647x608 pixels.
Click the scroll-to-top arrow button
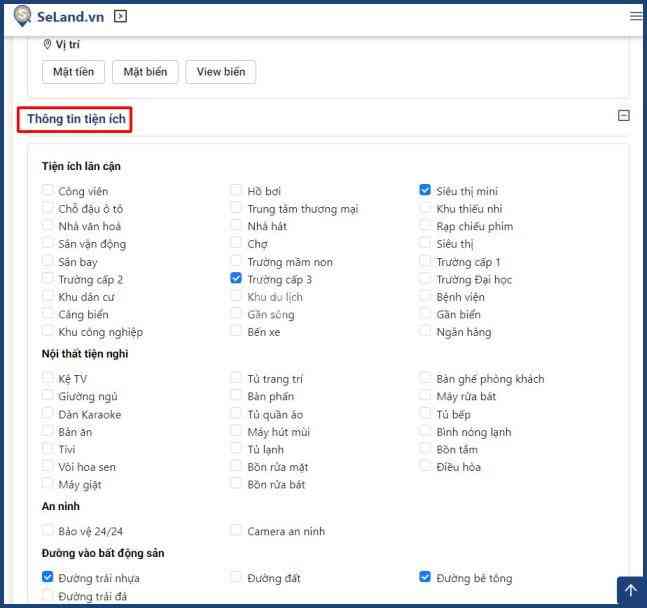[x=630, y=591]
